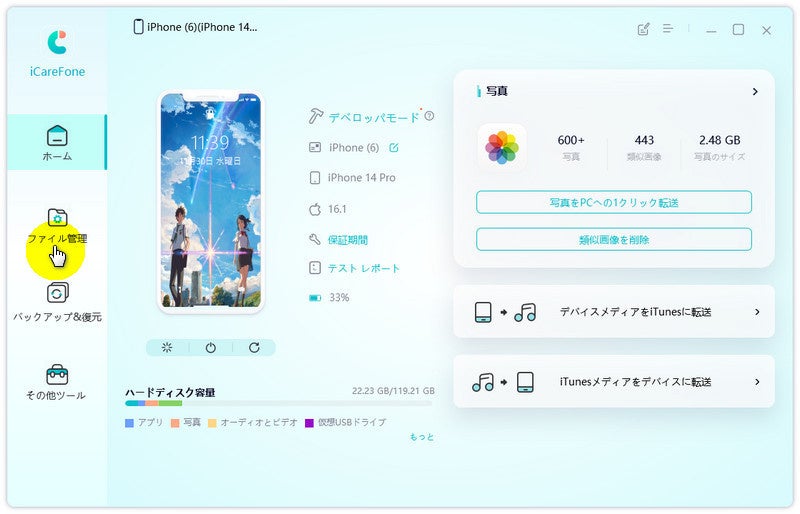Click the phone icon beside device name
The height and width of the screenshot is (514, 800).
[138, 27]
